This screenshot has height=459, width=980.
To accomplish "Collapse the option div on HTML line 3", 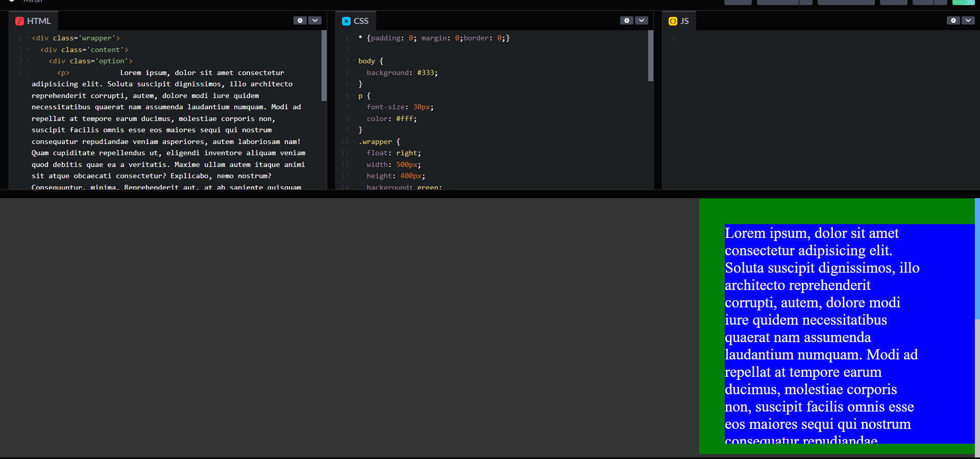I will tap(27, 61).
